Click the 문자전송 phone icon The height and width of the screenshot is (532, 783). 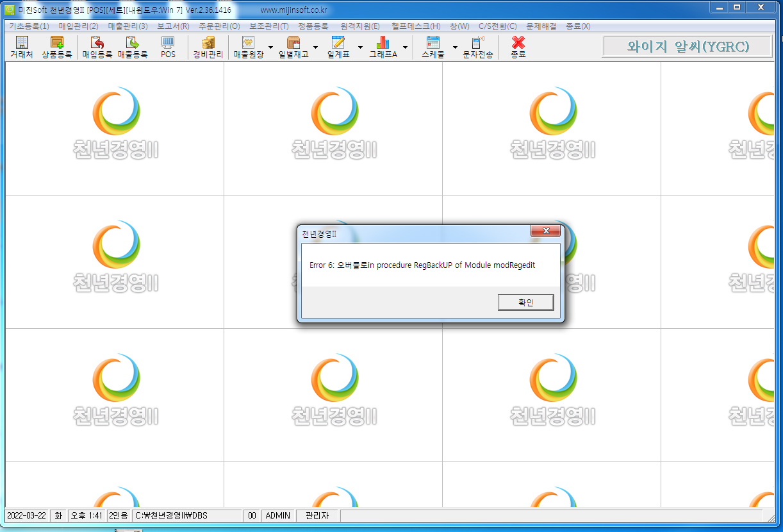[x=478, y=48]
